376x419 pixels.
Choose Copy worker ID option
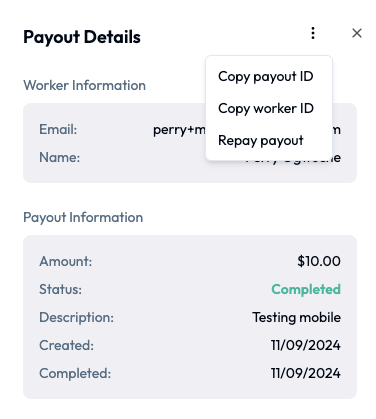pos(266,109)
